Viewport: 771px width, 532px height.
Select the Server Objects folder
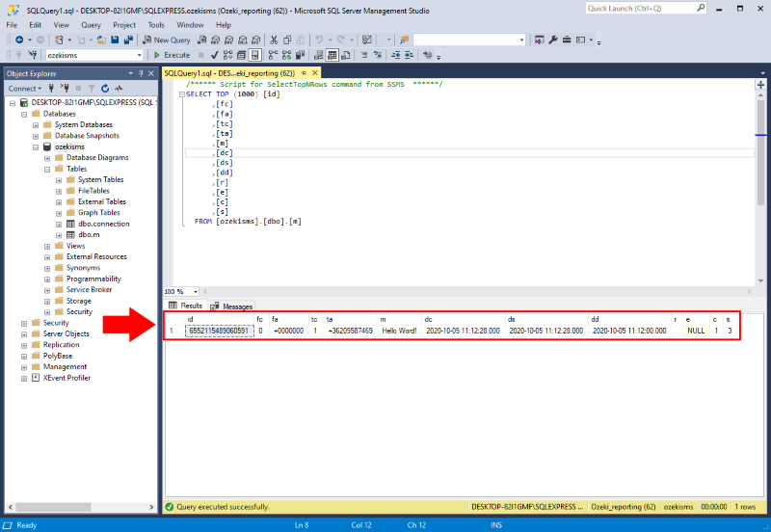[66, 333]
